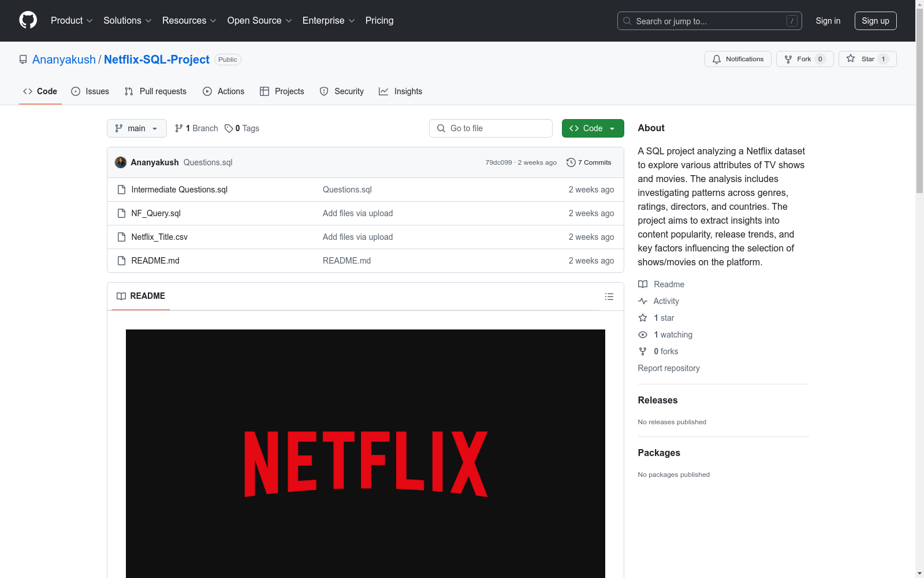924x578 pixels.
Task: Click the star icon next to 1 star
Action: coord(643,318)
